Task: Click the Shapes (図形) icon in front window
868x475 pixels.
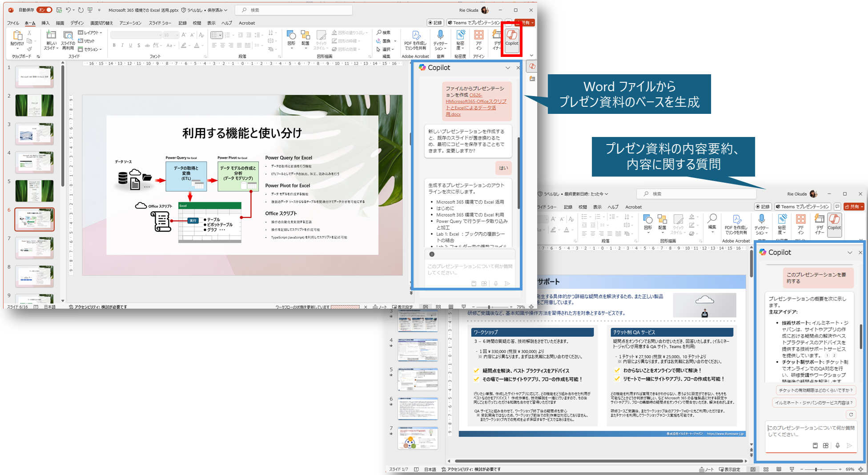Action: (x=291, y=35)
